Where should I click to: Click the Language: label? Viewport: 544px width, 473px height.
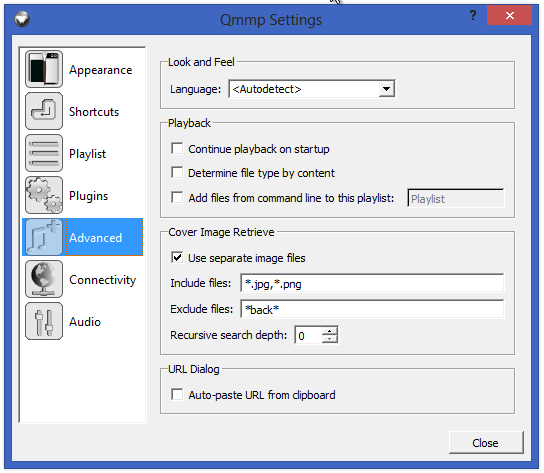195,90
